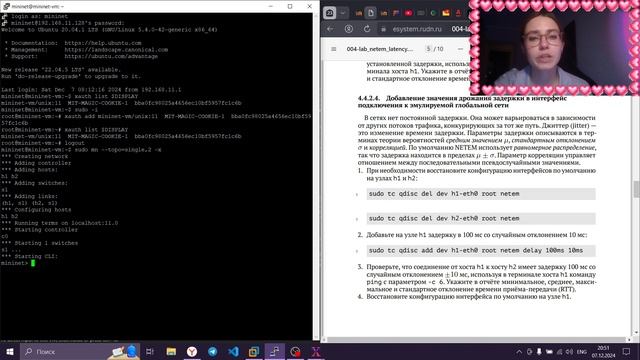640x360 pixels.
Task: Go back in the browser
Action: point(330,29)
